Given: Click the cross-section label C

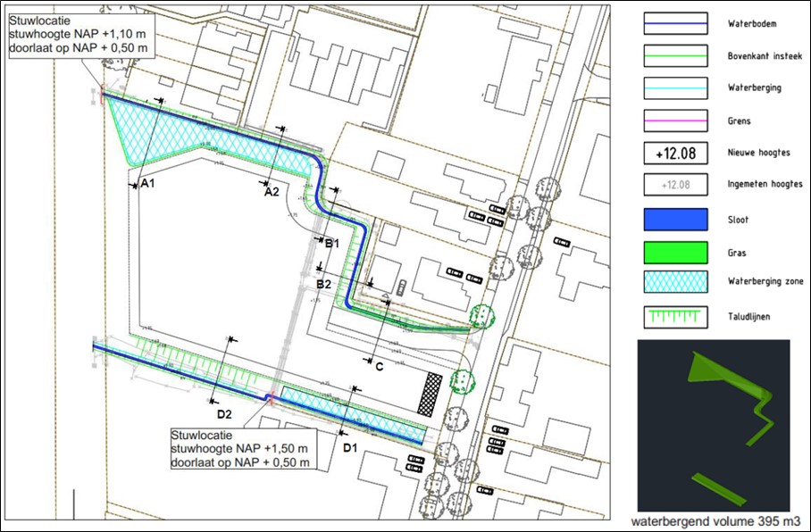Looking at the screenshot, I should pyautogui.click(x=379, y=367).
